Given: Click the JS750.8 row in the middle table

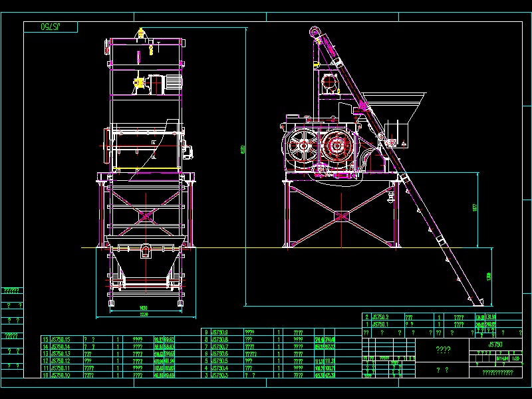Looking at the screenshot, I should point(219,339).
